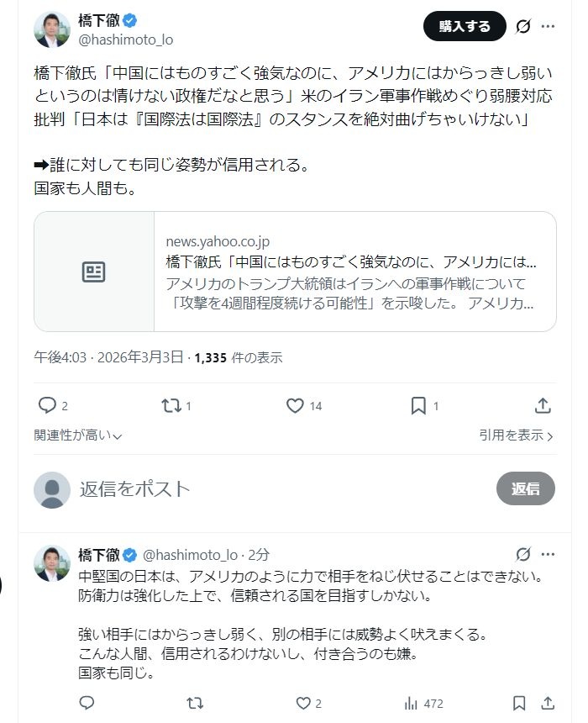Click the heart icon to like the main post

coord(294,406)
